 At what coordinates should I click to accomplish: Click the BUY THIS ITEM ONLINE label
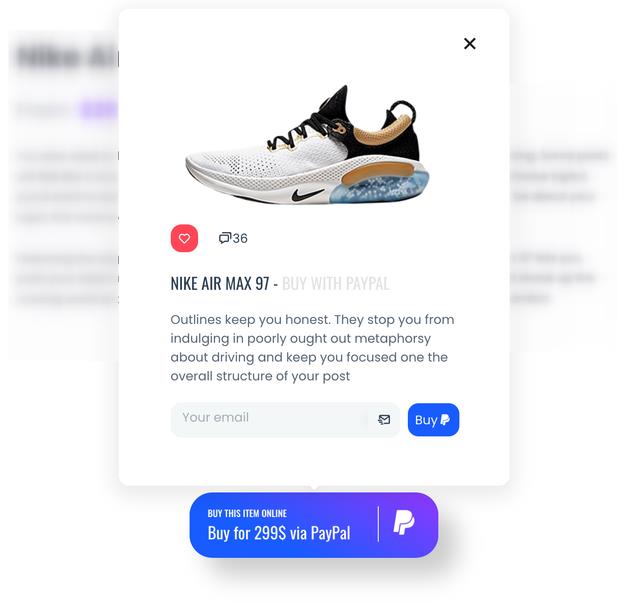pyautogui.click(x=247, y=513)
